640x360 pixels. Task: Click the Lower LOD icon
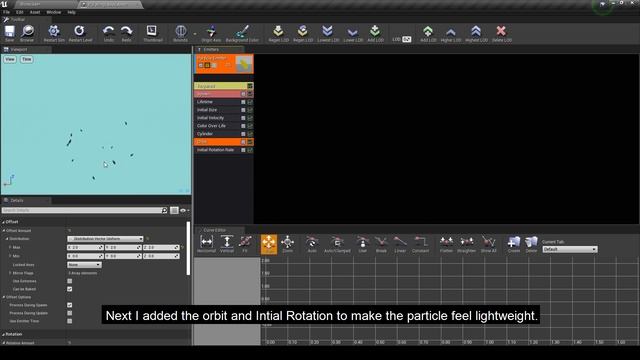[x=353, y=32]
